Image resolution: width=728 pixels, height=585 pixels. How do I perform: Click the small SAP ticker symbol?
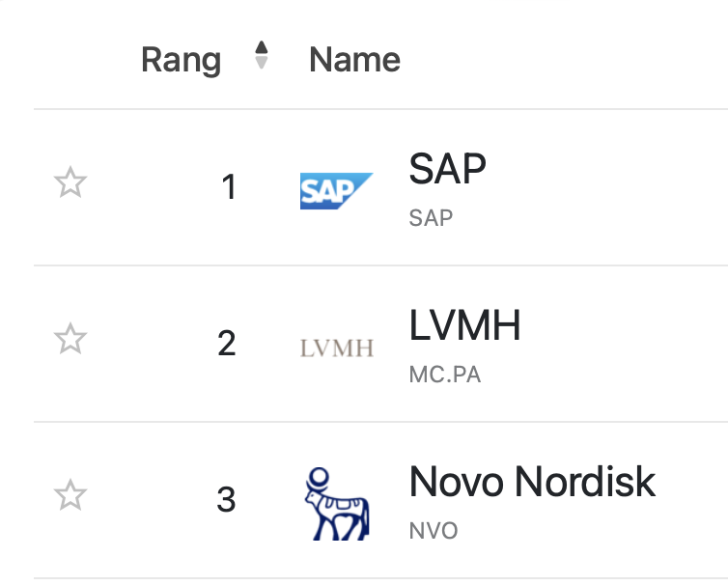coord(431,217)
